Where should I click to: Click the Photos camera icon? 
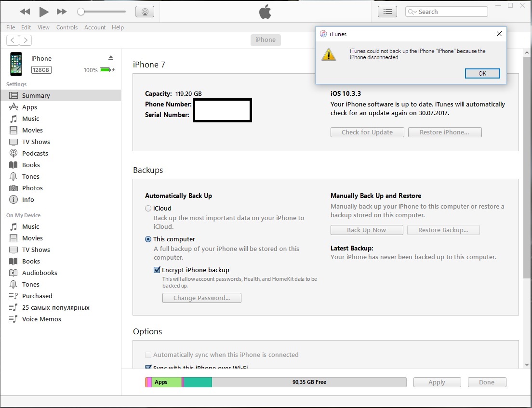pos(13,188)
